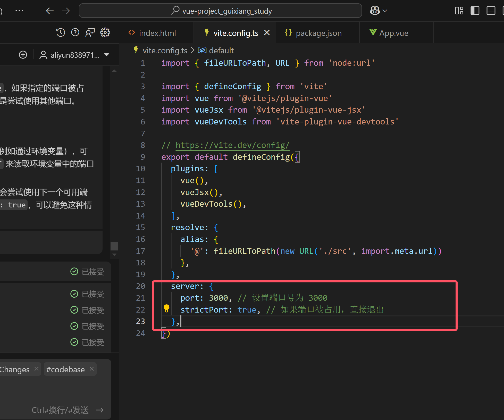Image resolution: width=504 pixels, height=420 pixels.
Task: Open the feedback person icon
Action: pos(90,32)
